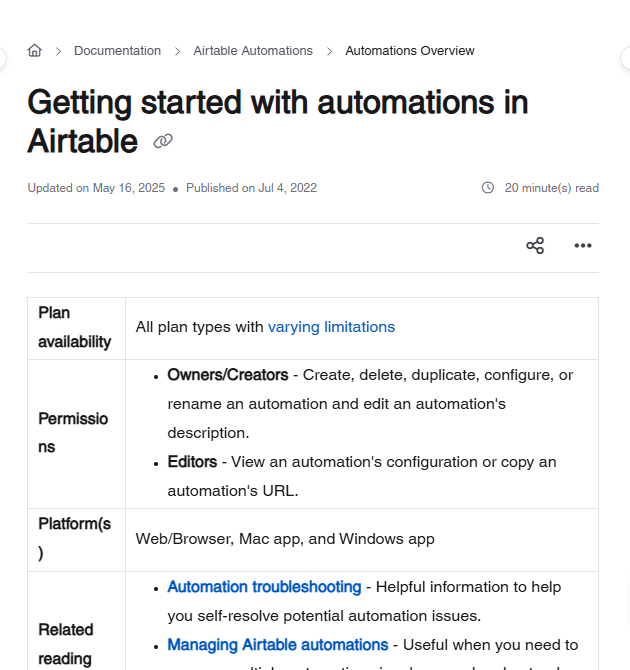Open the Documentation breadcrumb link

pyautogui.click(x=118, y=51)
